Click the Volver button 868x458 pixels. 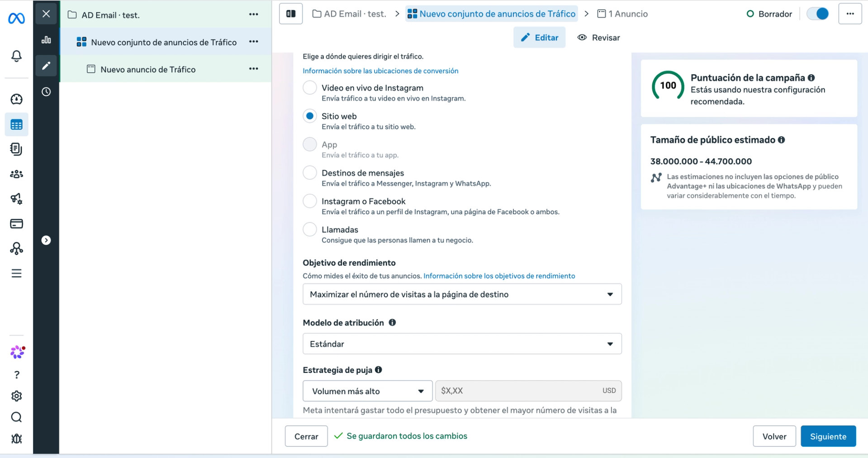click(774, 436)
